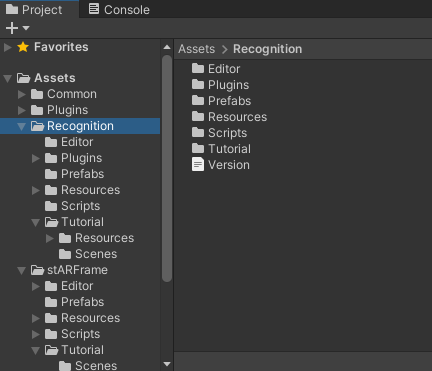The height and width of the screenshot is (371, 432).
Task: Select the Console tab icon
Action: click(94, 9)
